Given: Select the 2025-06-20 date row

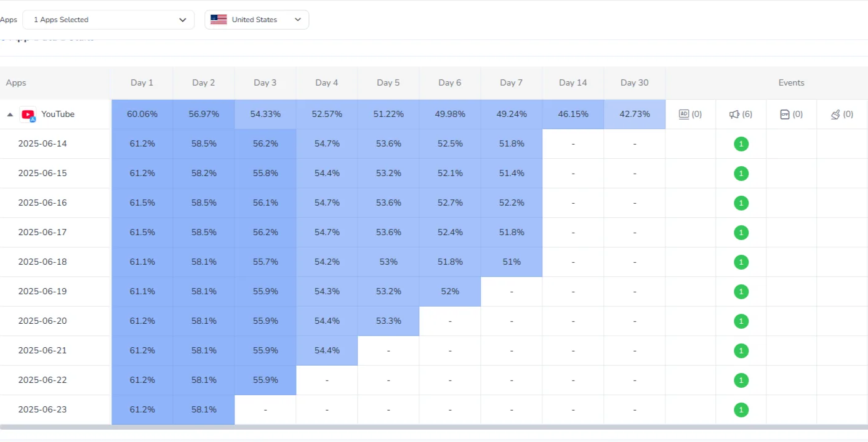Looking at the screenshot, I should (x=42, y=321).
